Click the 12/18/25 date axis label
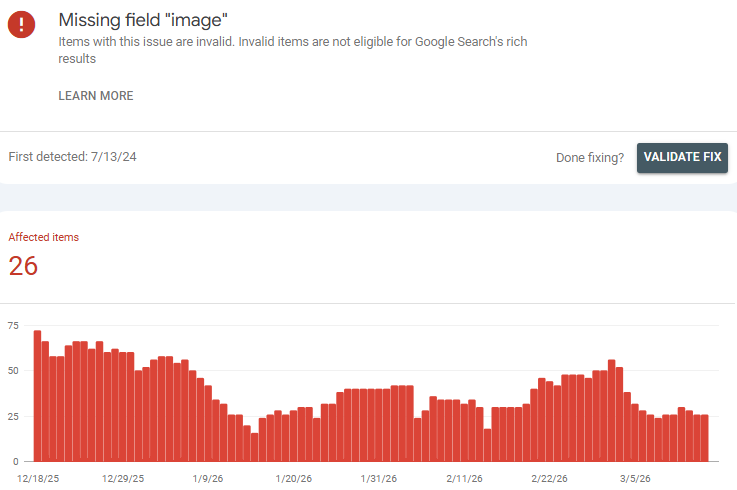Viewport: 737px width, 490px height. click(x=38, y=478)
